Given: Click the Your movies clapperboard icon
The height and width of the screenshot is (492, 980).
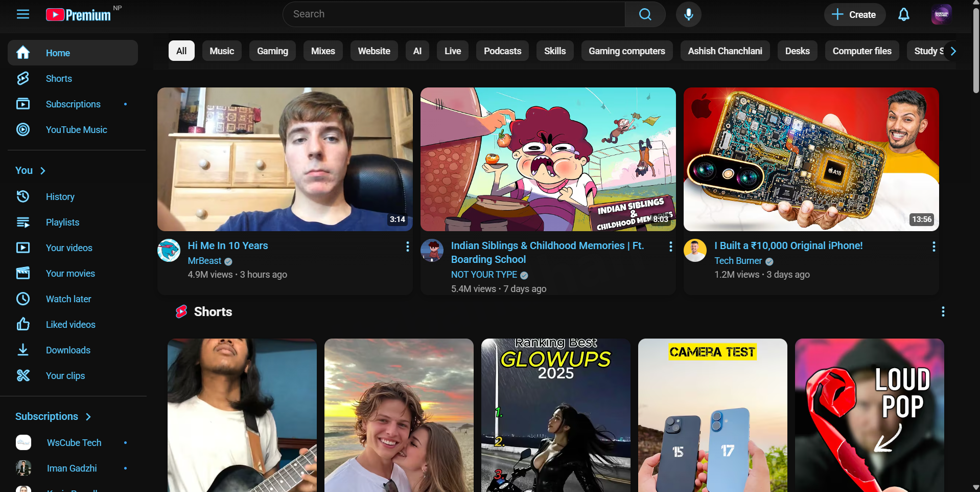Looking at the screenshot, I should (23, 273).
